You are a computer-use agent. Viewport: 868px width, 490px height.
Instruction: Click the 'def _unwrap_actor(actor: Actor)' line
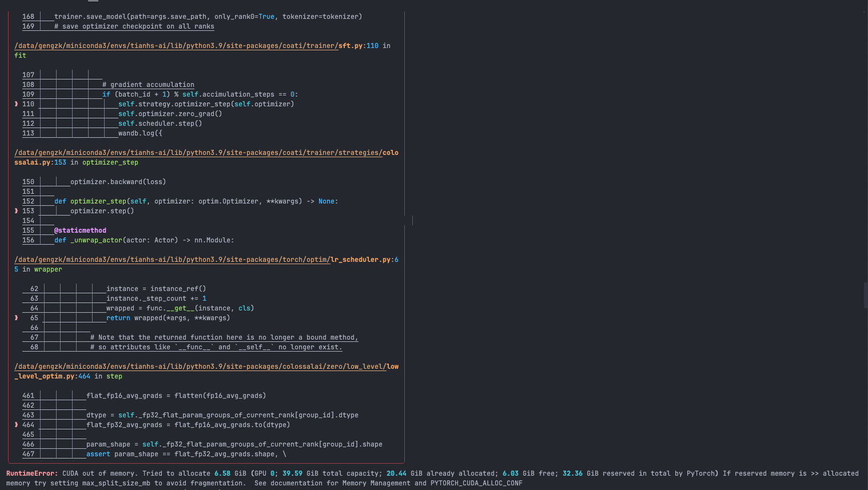(x=144, y=240)
